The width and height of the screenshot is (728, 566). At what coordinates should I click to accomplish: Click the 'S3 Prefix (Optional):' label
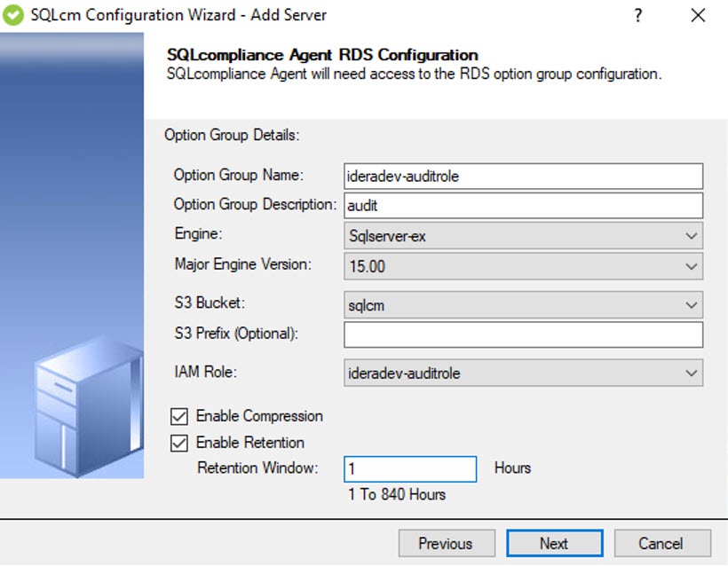click(x=236, y=333)
